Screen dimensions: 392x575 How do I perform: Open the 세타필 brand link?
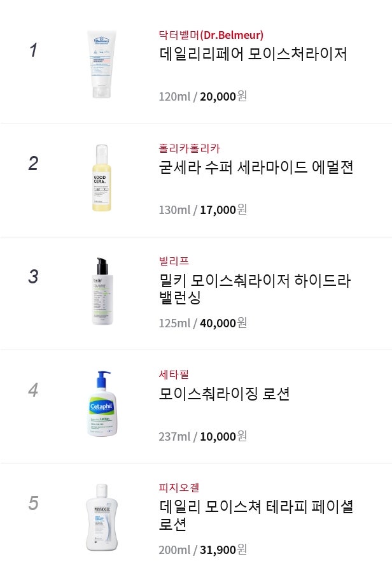174,374
